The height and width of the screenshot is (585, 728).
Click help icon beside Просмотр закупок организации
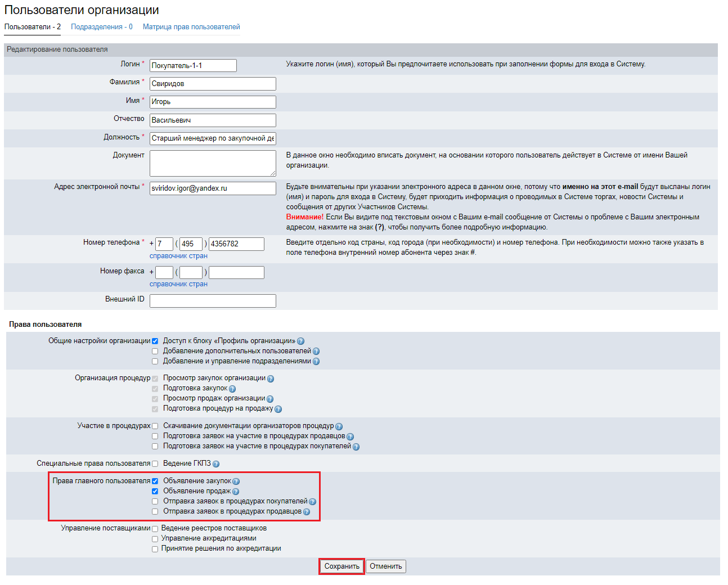click(271, 379)
